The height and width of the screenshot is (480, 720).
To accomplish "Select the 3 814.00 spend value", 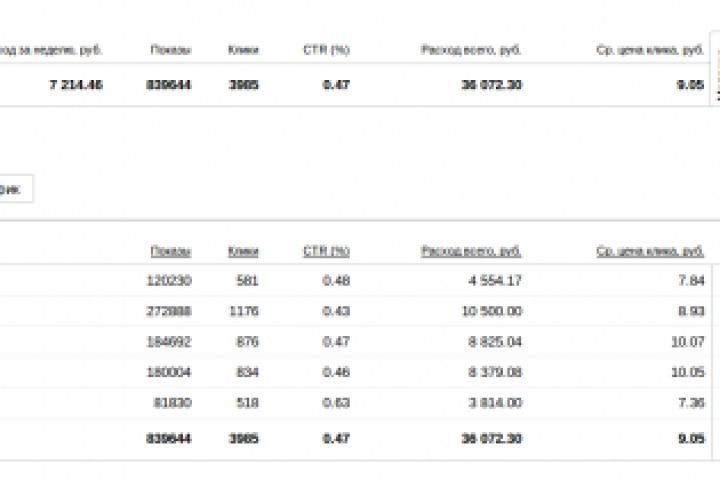I will coord(492,405).
